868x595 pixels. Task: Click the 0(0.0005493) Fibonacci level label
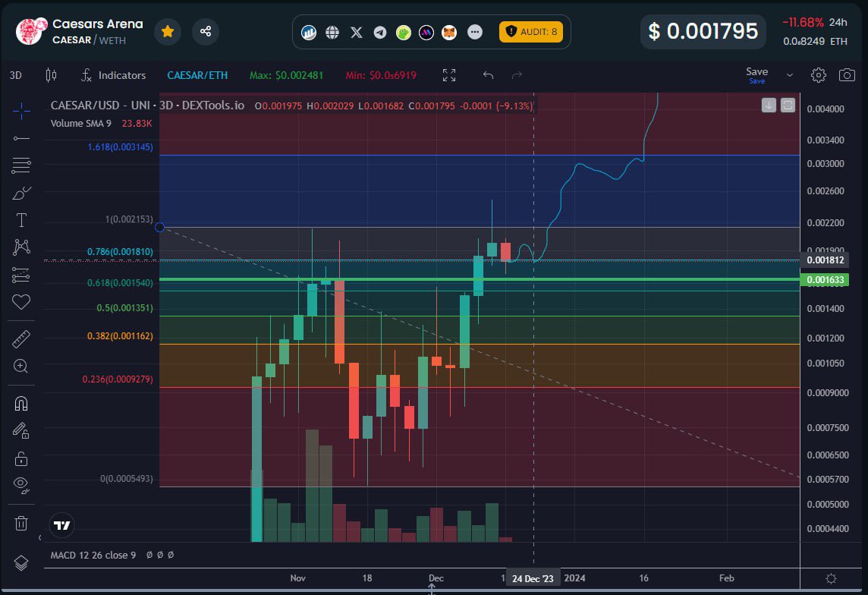tap(126, 479)
